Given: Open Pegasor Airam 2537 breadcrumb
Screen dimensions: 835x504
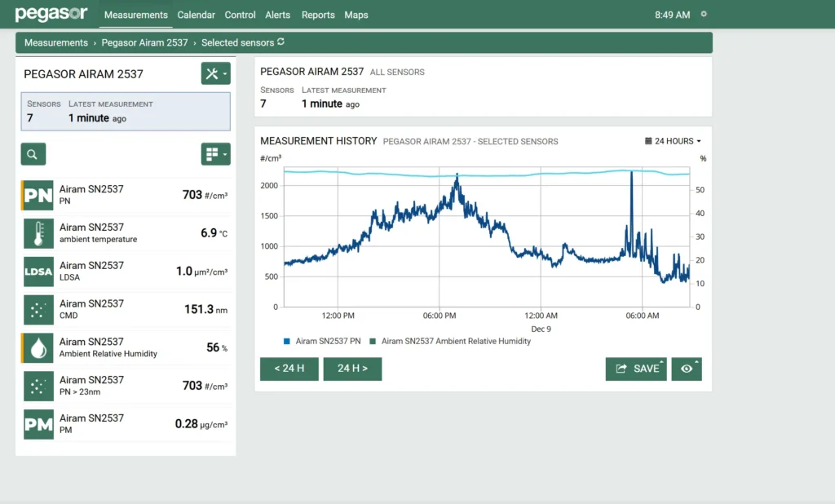Looking at the screenshot, I should [145, 42].
